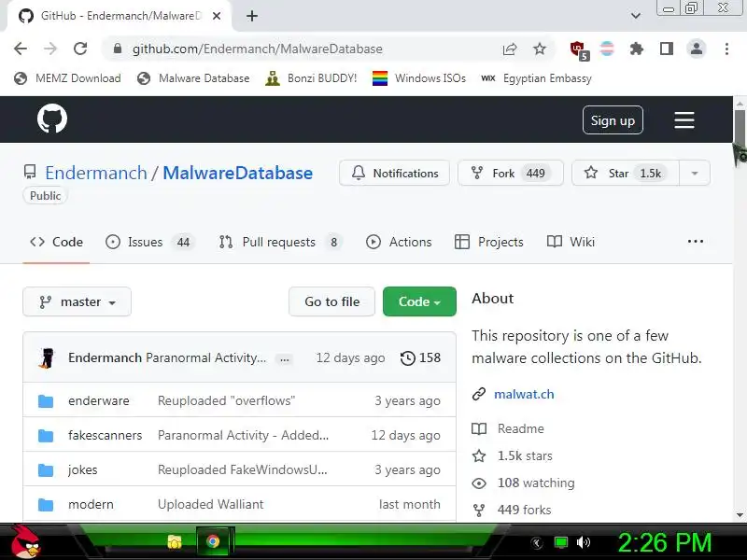Bookmark this page with the star icon
The width and height of the screenshot is (747, 560).
point(540,49)
